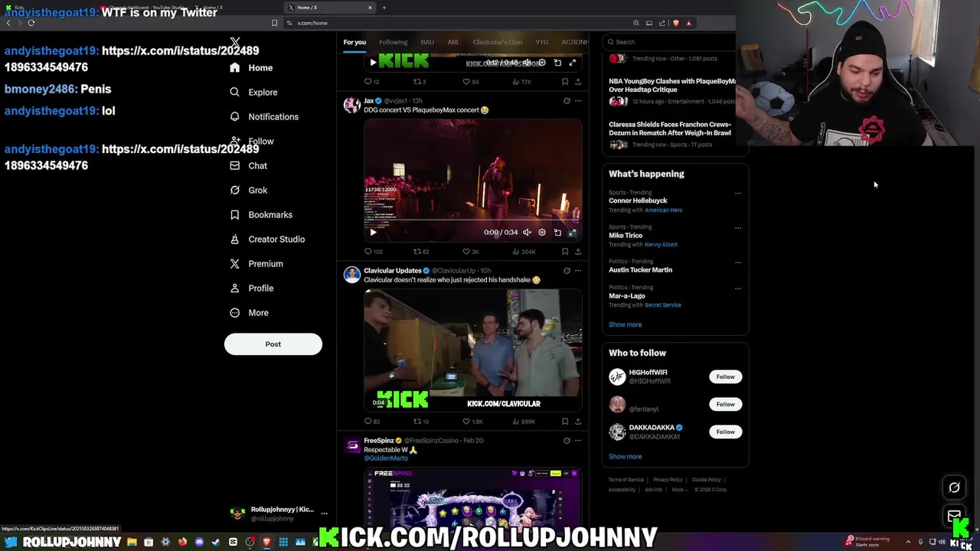Screen dimensions: 980x551
Task: Open the floating Grok button bottom right
Action: tap(954, 487)
